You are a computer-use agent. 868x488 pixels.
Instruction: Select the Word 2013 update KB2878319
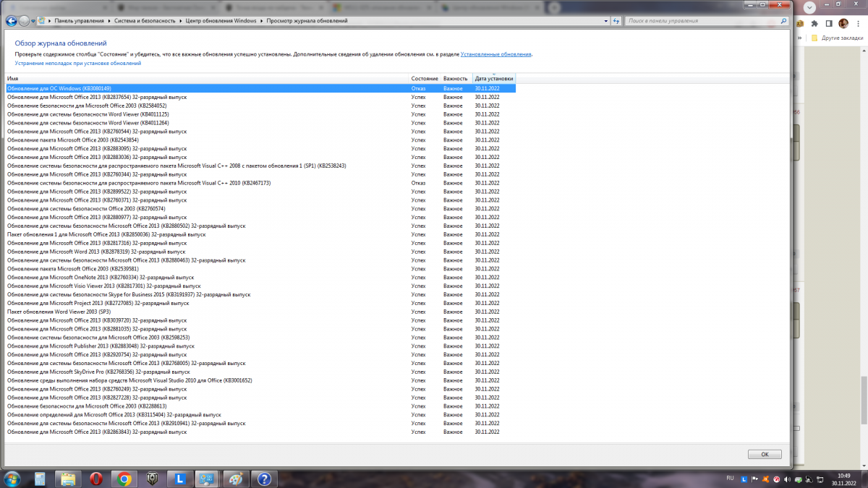(260, 252)
